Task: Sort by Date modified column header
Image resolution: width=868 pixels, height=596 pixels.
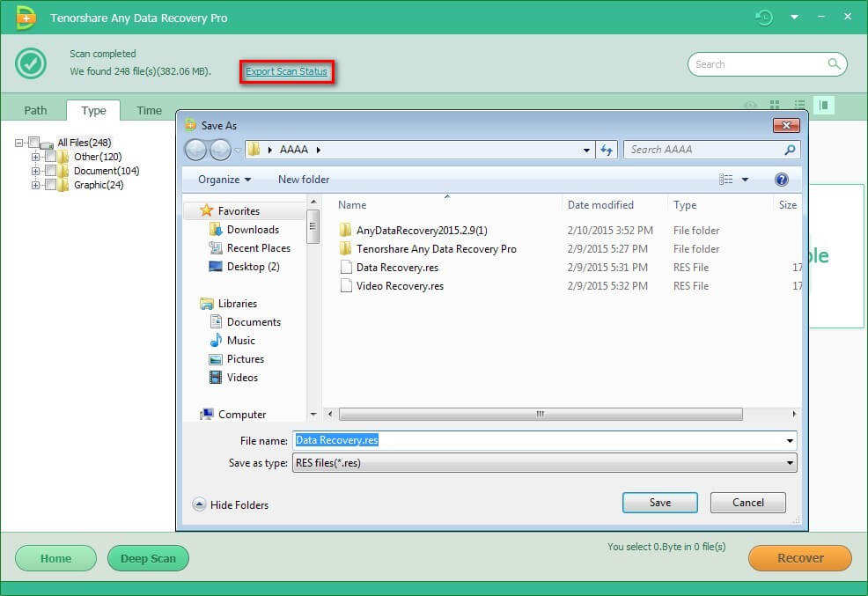Action: click(600, 205)
